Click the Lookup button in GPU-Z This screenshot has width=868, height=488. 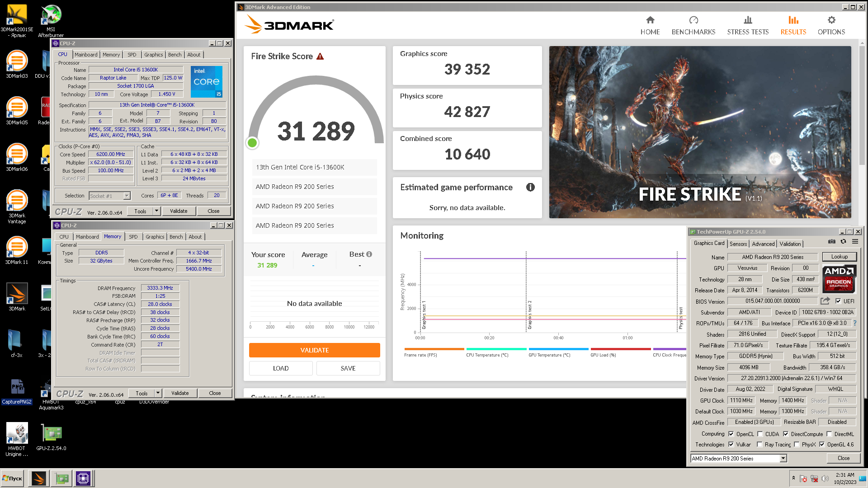[x=840, y=257]
